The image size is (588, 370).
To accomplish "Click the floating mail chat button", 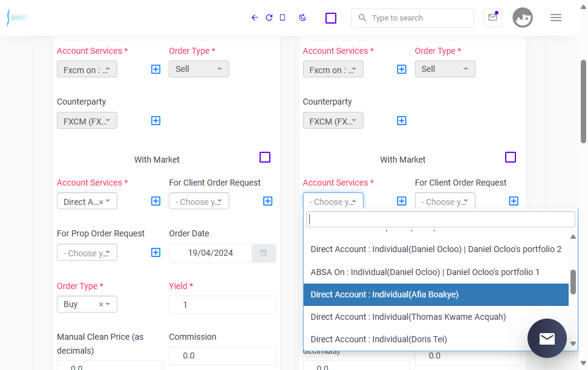I will [x=547, y=338].
